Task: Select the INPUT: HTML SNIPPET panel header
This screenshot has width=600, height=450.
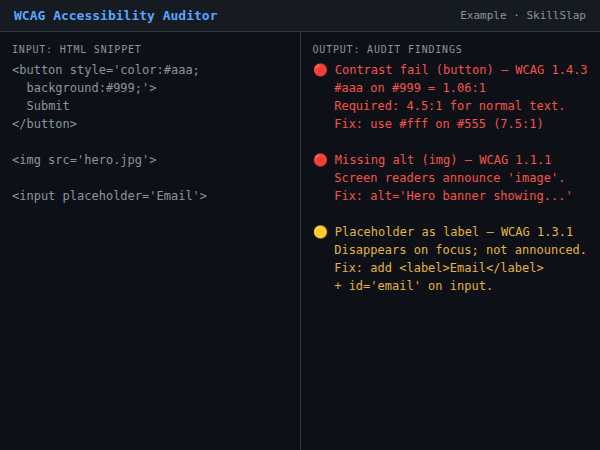Action: (76, 49)
